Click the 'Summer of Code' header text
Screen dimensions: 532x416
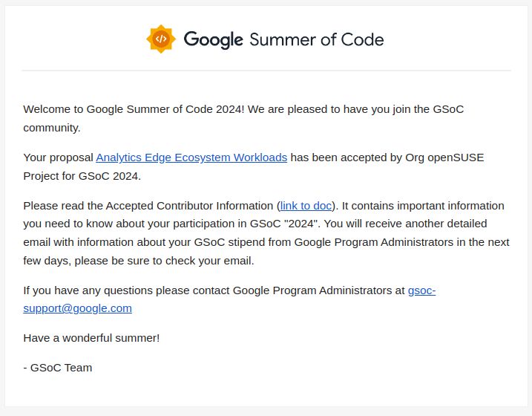[317, 39]
